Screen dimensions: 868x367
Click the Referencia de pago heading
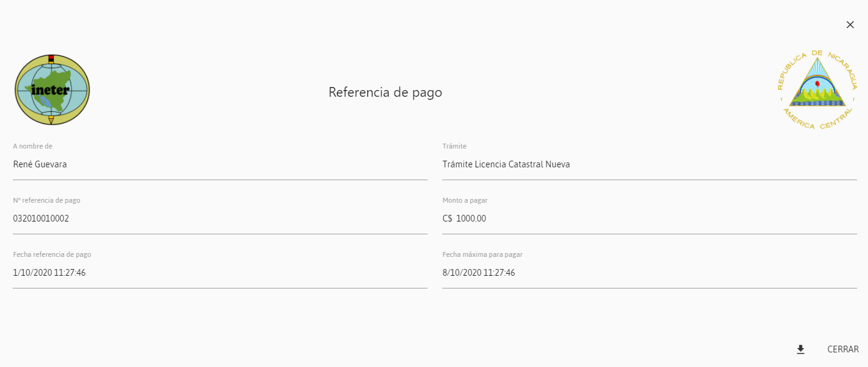[385, 93]
